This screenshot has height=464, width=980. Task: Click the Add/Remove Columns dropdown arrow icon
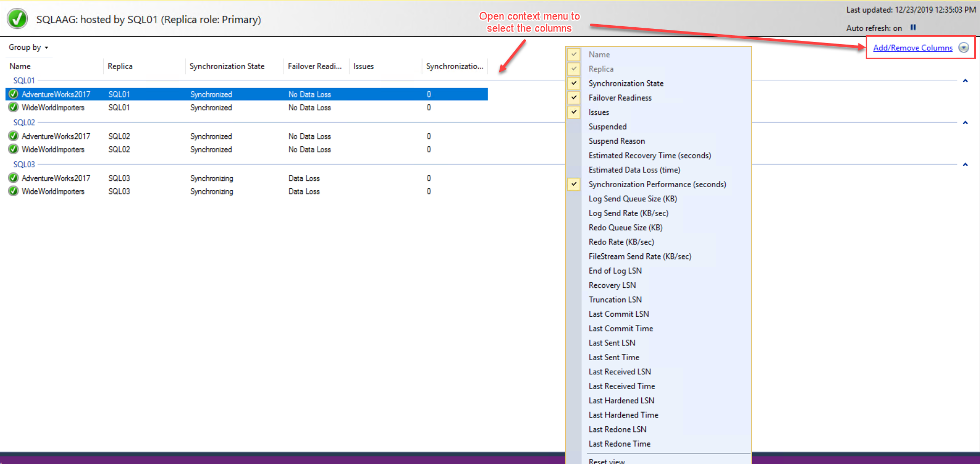(x=964, y=48)
